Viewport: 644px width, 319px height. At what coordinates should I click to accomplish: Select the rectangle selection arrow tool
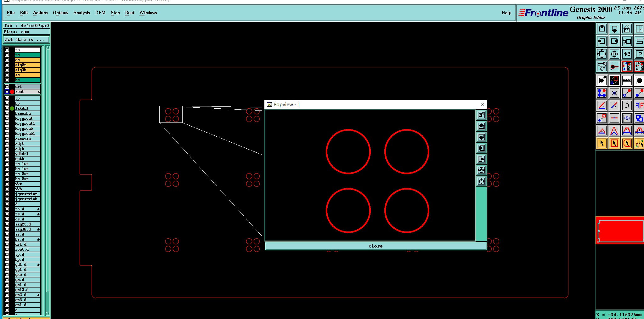[614, 143]
